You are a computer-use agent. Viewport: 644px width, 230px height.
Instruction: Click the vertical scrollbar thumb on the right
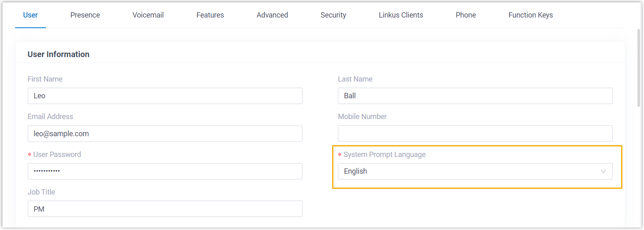pos(639,67)
